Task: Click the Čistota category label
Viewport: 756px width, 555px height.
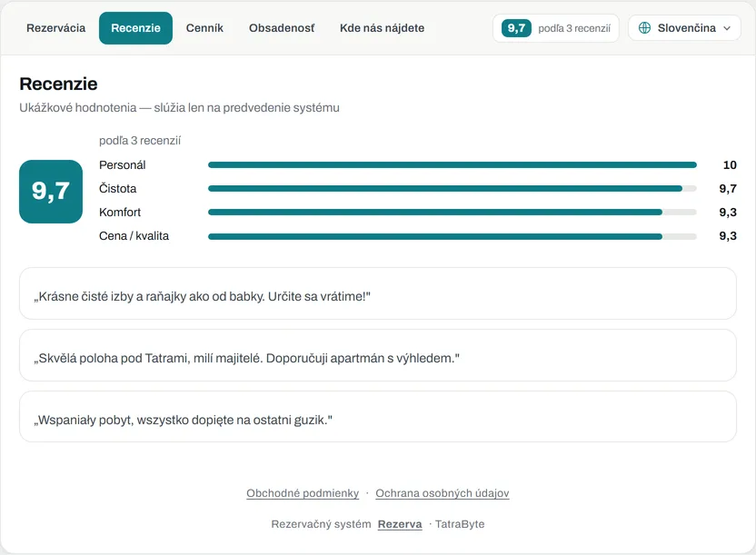Action: (x=117, y=188)
